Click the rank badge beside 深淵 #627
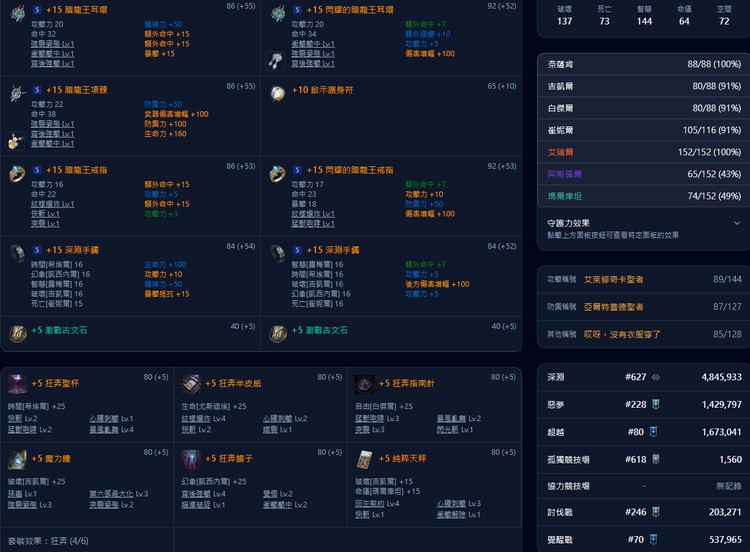This screenshot has height=552, width=750. pos(656,377)
